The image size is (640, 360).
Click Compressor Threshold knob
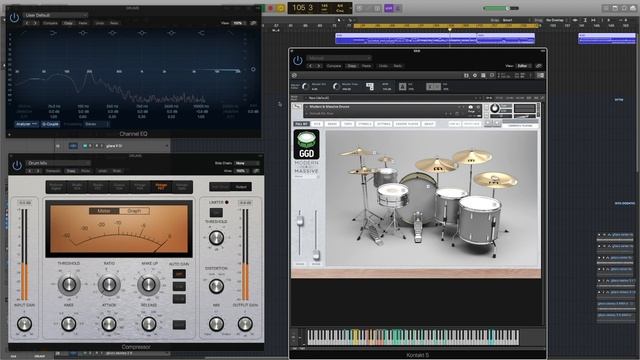click(x=69, y=284)
